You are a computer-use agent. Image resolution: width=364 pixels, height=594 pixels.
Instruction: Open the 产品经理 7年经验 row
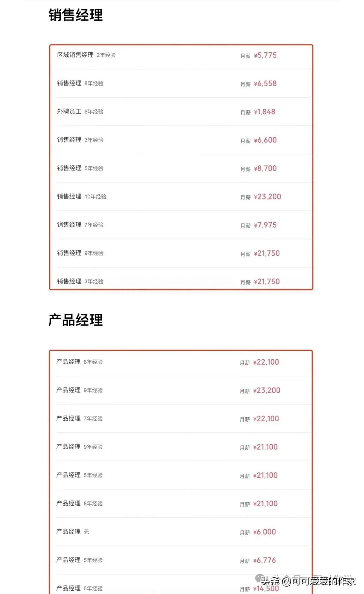pyautogui.click(x=80, y=418)
